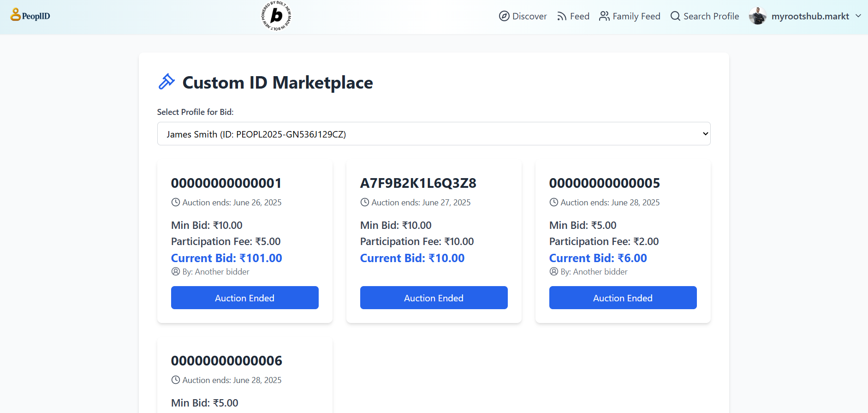The width and height of the screenshot is (868, 413).
Task: Click the gavel icon beside Custom ID Marketplace
Action: tap(166, 82)
